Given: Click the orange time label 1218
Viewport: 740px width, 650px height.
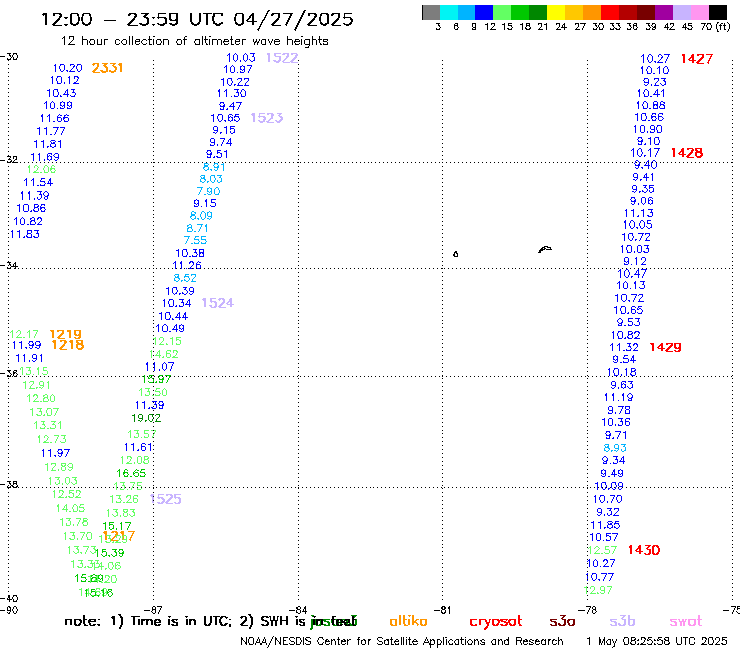Looking at the screenshot, I should coord(68,345).
